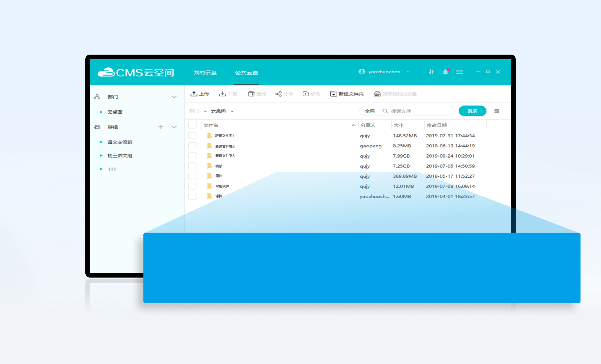Focus the 搜索文件 input field

[x=417, y=111]
